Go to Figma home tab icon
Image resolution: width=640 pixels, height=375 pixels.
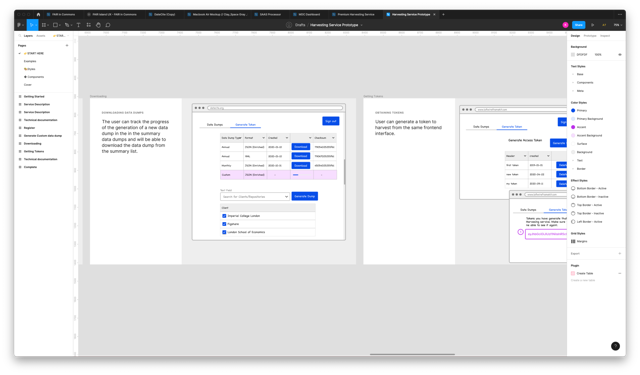coord(38,14)
